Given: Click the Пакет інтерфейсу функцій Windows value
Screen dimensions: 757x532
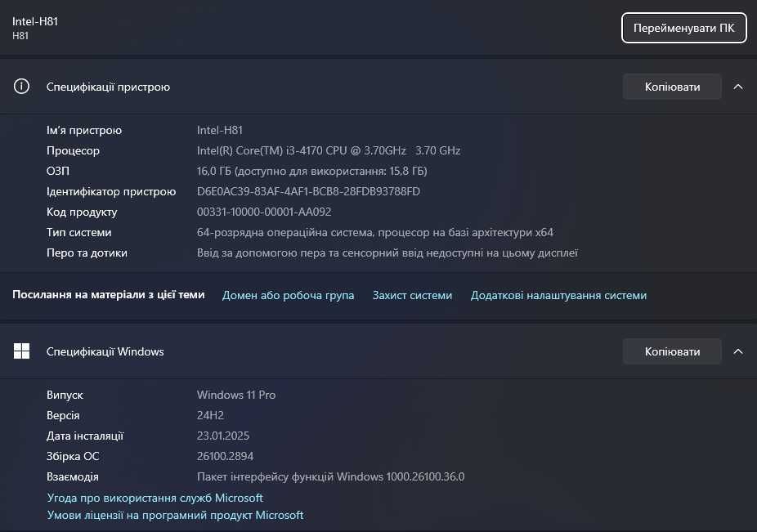Looking at the screenshot, I should point(331,476).
